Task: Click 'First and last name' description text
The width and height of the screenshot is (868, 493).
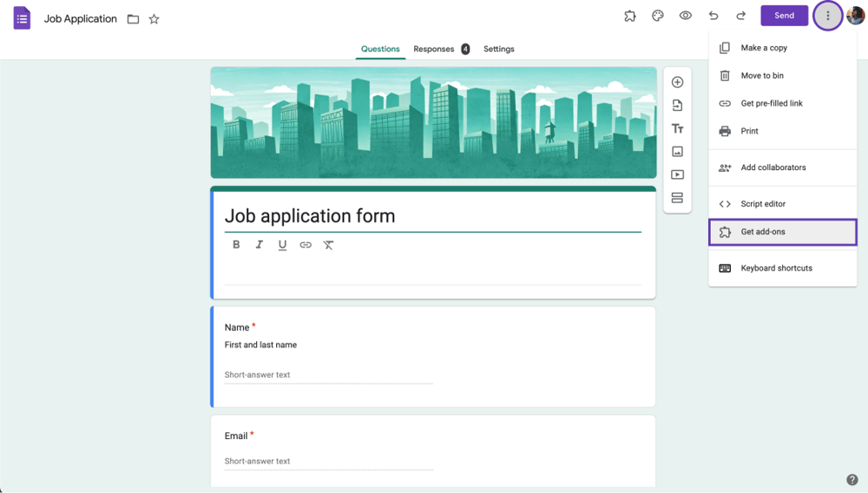Action: pos(260,345)
